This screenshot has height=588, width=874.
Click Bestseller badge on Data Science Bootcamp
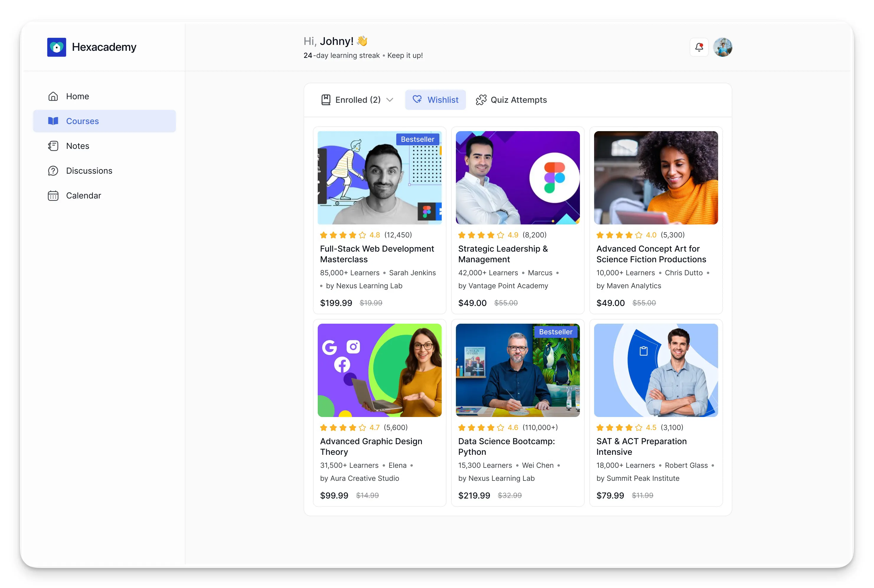pyautogui.click(x=556, y=332)
